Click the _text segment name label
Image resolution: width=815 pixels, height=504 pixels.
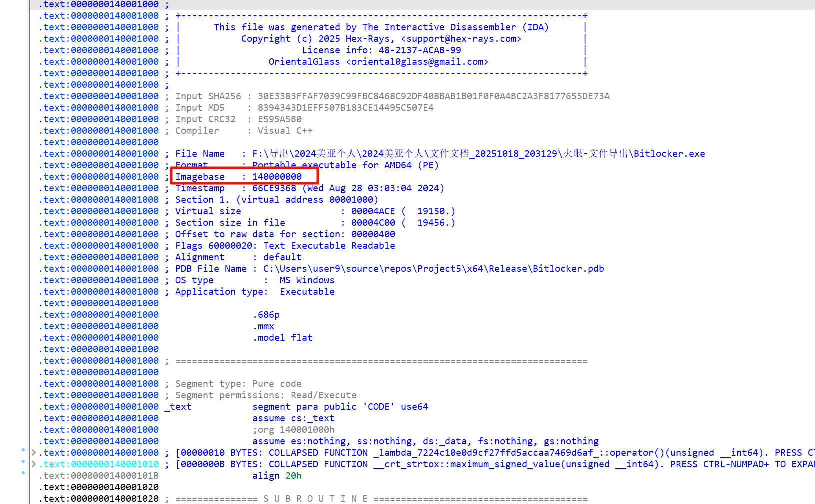coord(178,407)
